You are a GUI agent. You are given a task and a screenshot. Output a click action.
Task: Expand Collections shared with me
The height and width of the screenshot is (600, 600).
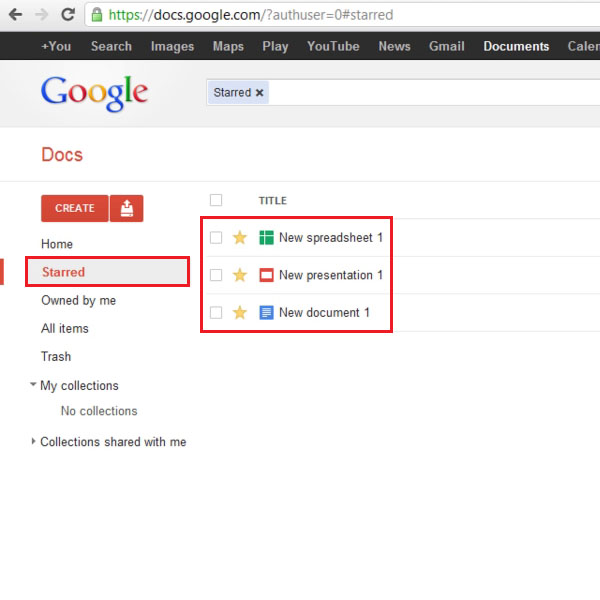pyautogui.click(x=33, y=442)
